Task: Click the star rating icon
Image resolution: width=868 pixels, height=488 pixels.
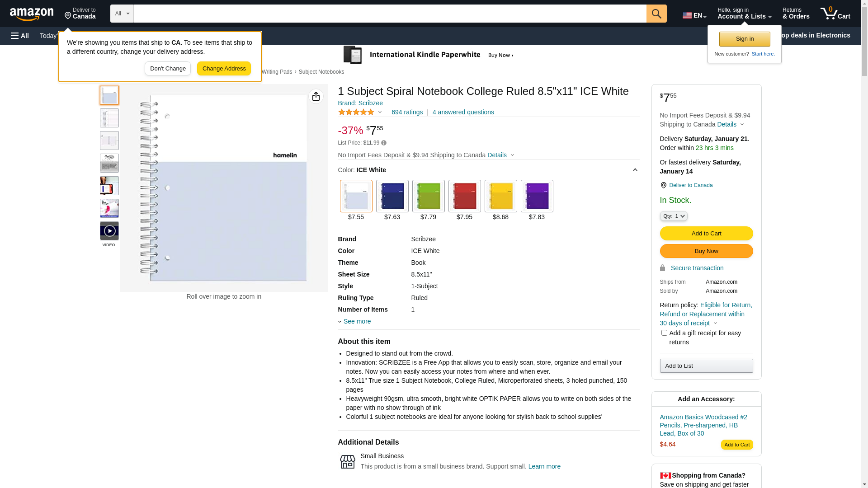Action: tap(356, 112)
